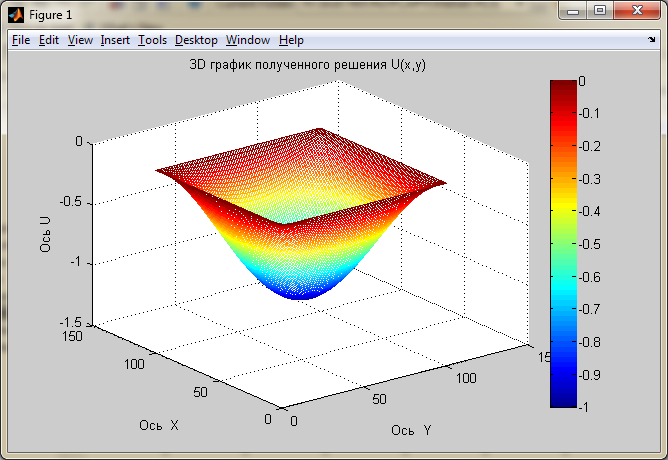Open the Edit menu

click(49, 40)
